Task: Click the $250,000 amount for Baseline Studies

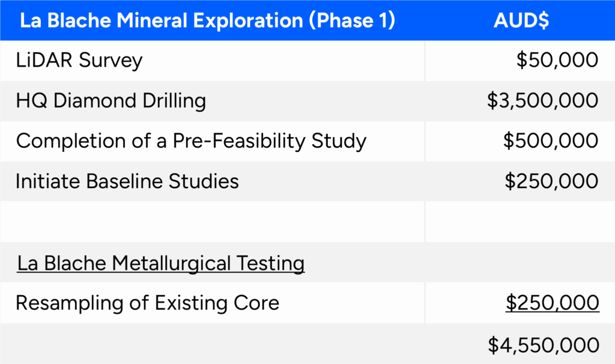Action: click(x=551, y=181)
